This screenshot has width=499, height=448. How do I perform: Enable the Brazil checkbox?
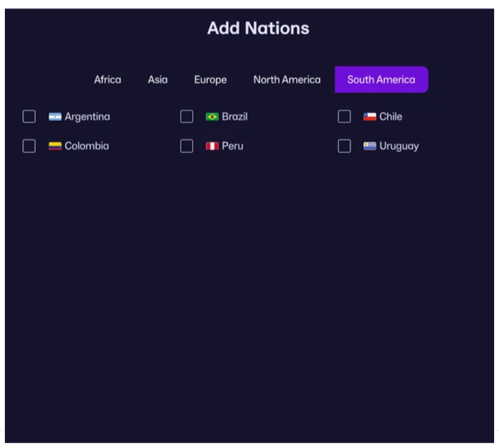(187, 117)
